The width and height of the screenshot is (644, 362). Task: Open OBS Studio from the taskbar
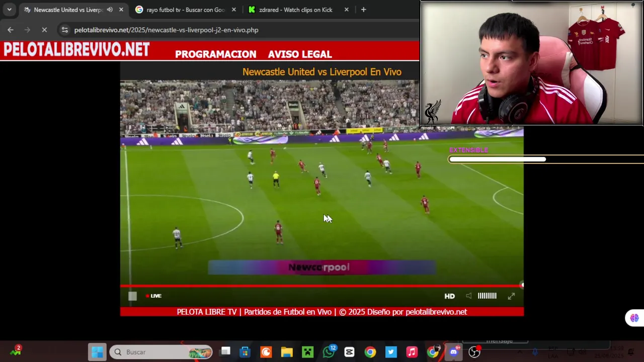(x=474, y=352)
